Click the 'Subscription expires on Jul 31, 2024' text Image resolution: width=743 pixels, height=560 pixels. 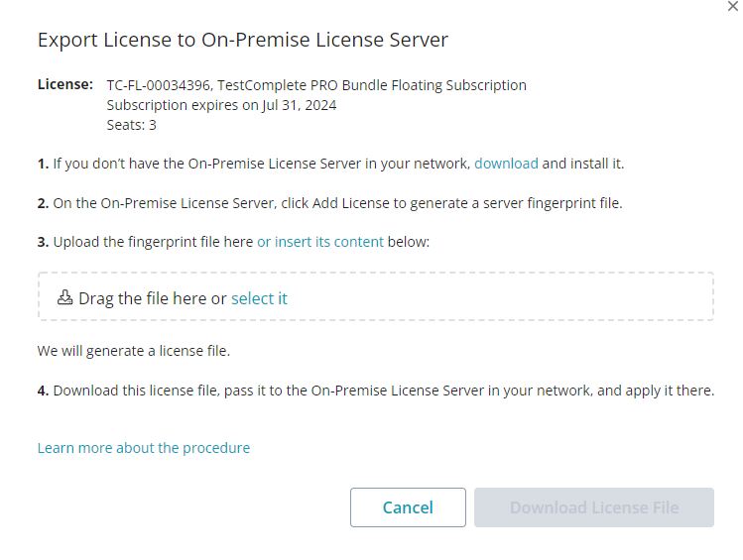221,105
